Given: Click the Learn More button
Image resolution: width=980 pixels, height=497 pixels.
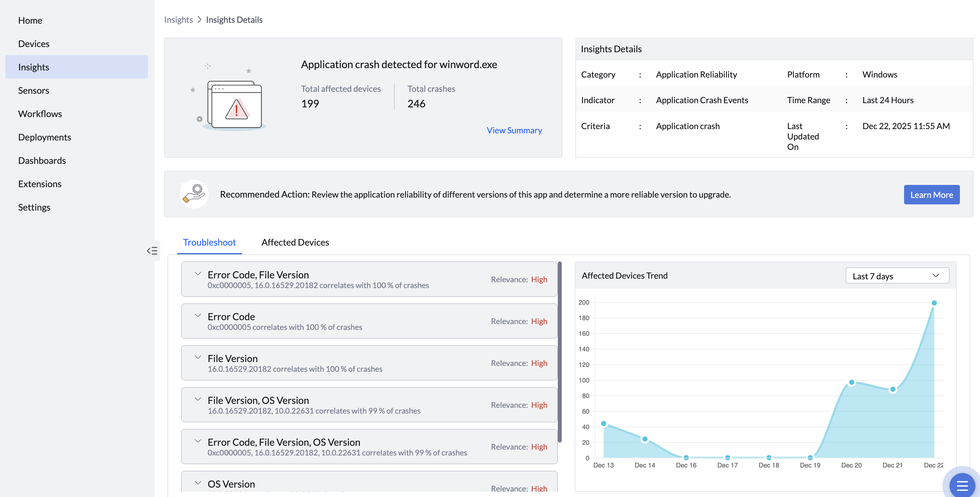Looking at the screenshot, I should (x=931, y=195).
